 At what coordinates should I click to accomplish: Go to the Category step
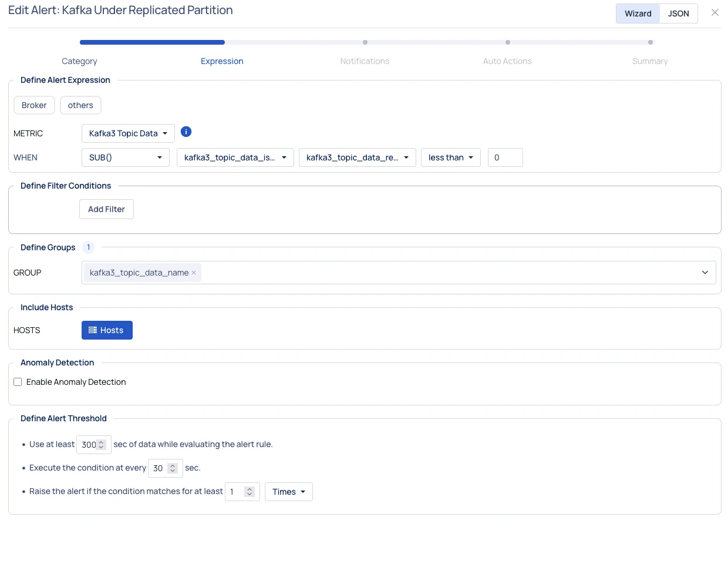point(79,61)
